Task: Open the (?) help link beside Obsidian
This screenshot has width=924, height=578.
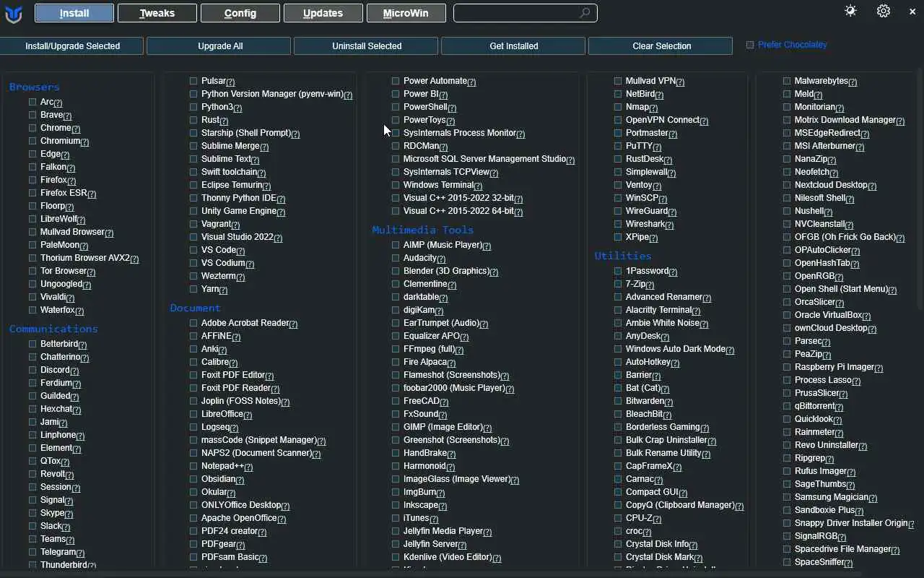Action: (x=240, y=480)
